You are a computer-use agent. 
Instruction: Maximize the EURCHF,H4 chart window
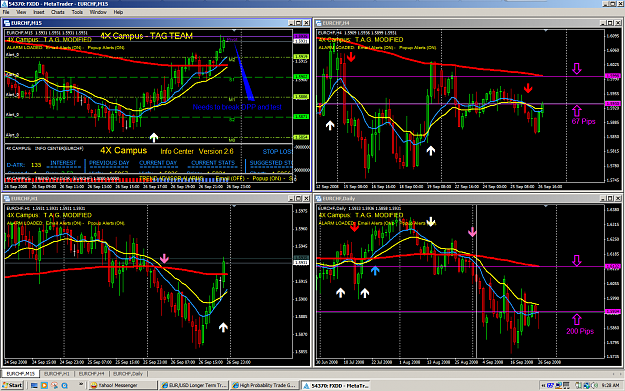[x=610, y=23]
